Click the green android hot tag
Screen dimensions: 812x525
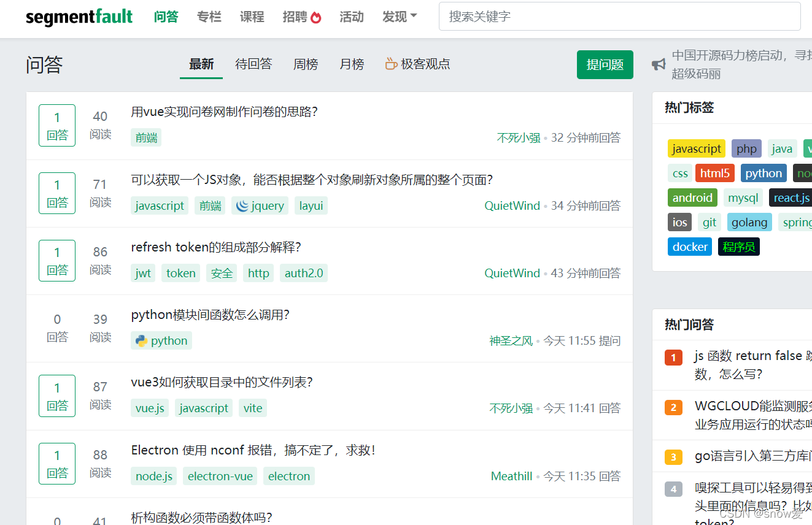tap(692, 197)
